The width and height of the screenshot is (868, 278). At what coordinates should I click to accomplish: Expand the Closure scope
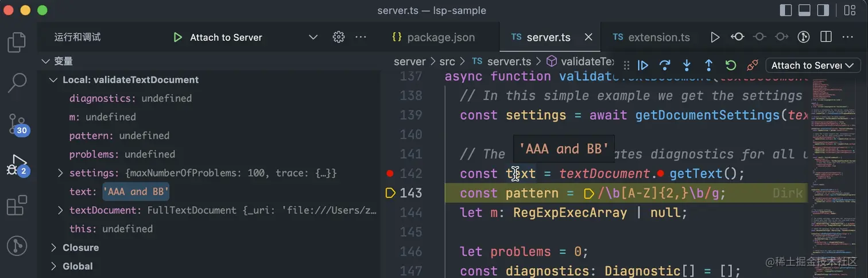53,248
